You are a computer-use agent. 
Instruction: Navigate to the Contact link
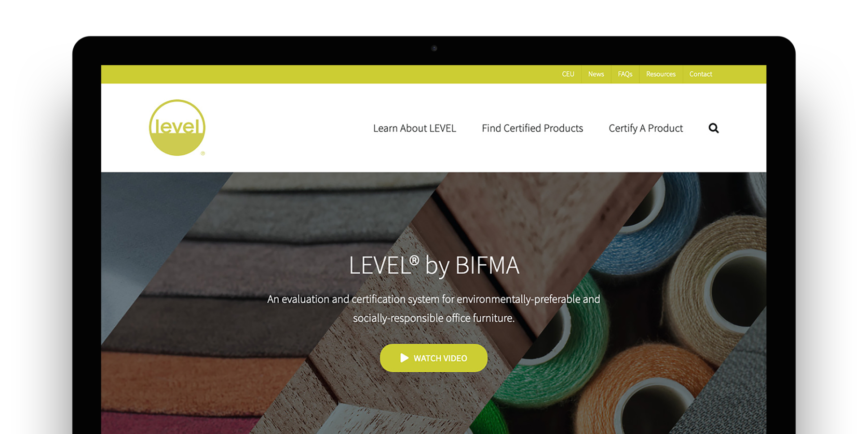pyautogui.click(x=701, y=74)
